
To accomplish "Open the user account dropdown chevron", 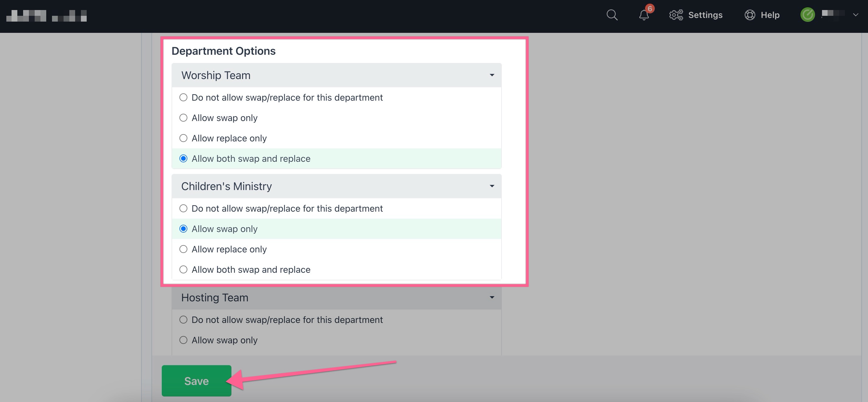I will pos(855,15).
